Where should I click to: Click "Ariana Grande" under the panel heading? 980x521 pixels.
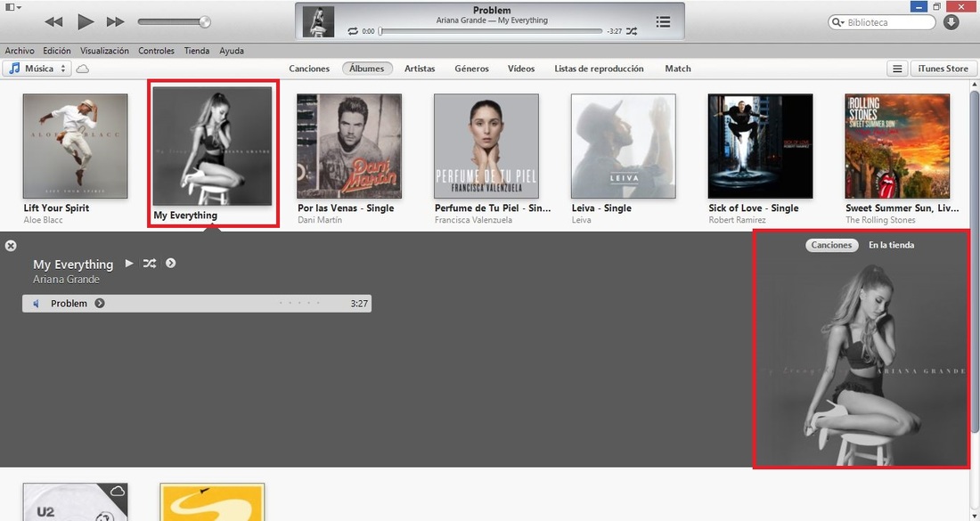tap(66, 280)
